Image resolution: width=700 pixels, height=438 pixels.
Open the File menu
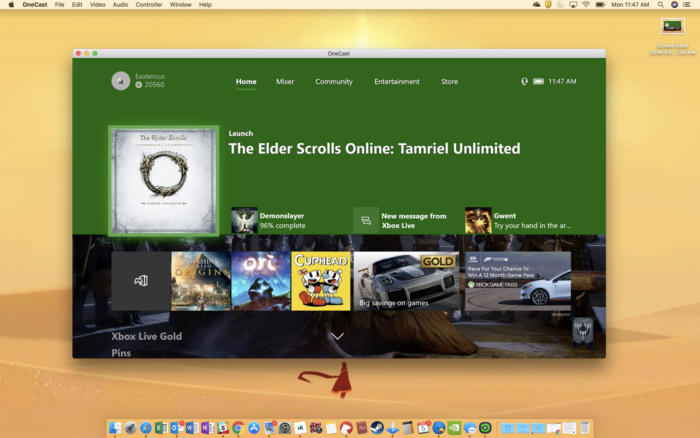(59, 4)
